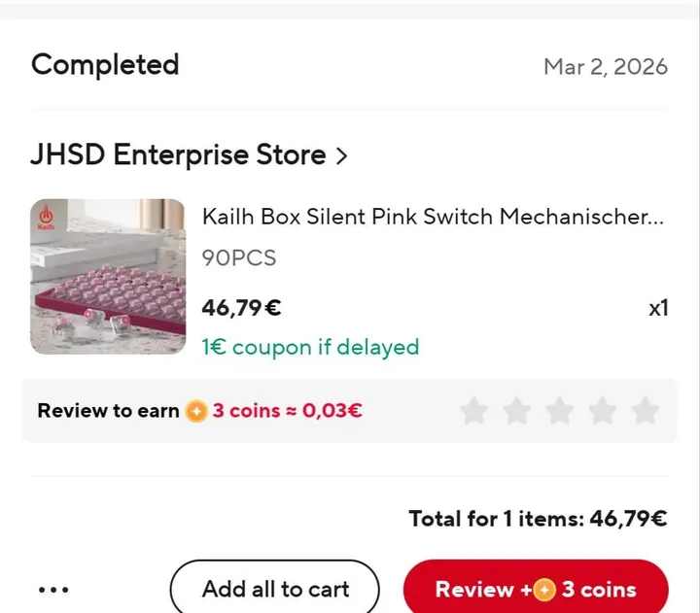Rate the order two stars
Screen dimensions: 700x613
point(516,411)
